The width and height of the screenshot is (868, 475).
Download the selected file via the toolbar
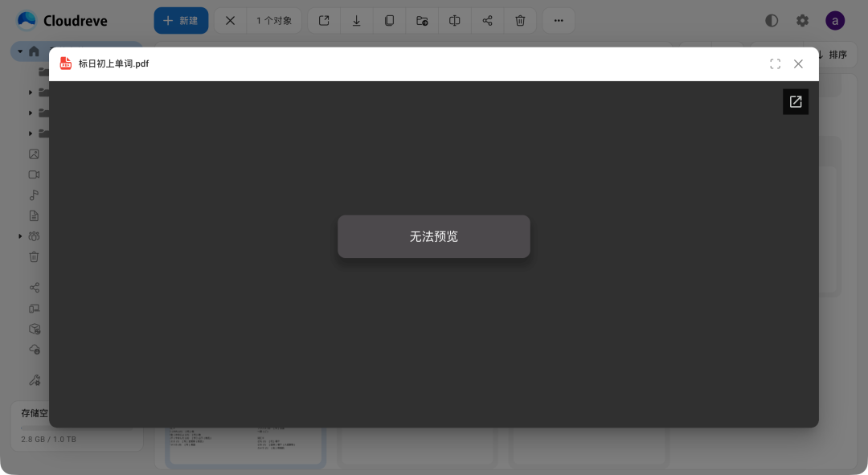(356, 21)
